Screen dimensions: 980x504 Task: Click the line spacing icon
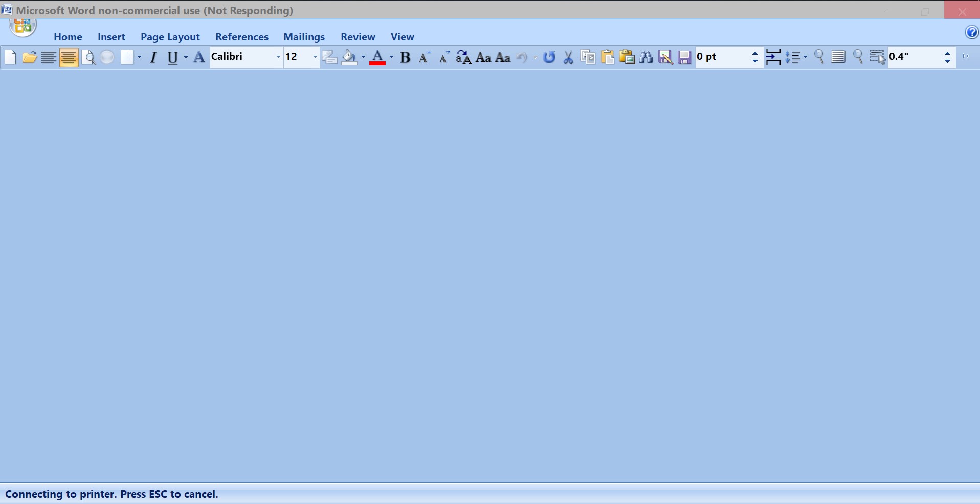[792, 57]
